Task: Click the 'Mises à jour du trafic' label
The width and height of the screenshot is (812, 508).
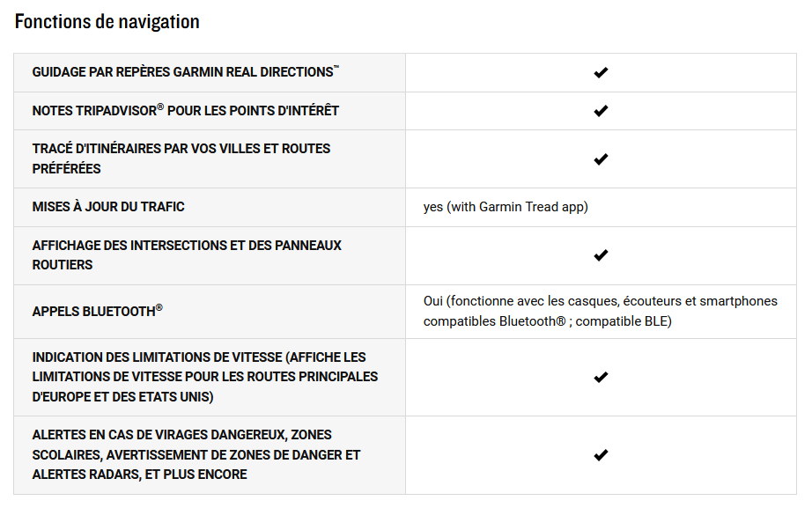Action: tap(108, 207)
